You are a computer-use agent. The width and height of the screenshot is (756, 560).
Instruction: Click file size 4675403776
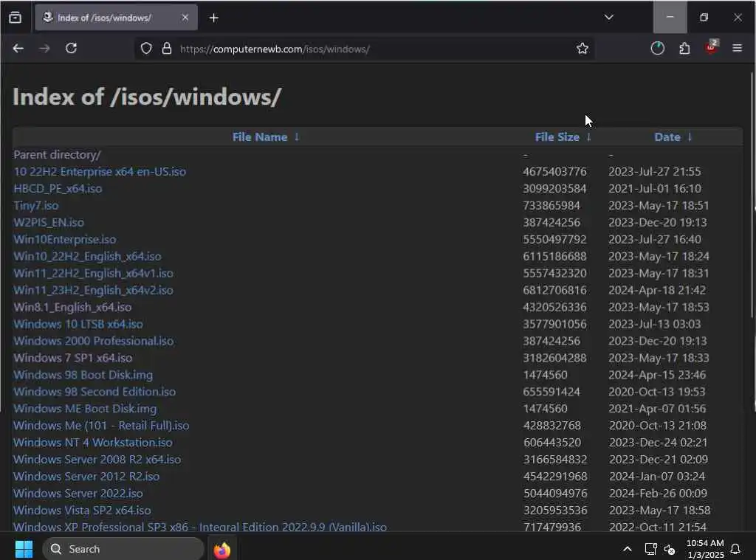[x=555, y=172]
